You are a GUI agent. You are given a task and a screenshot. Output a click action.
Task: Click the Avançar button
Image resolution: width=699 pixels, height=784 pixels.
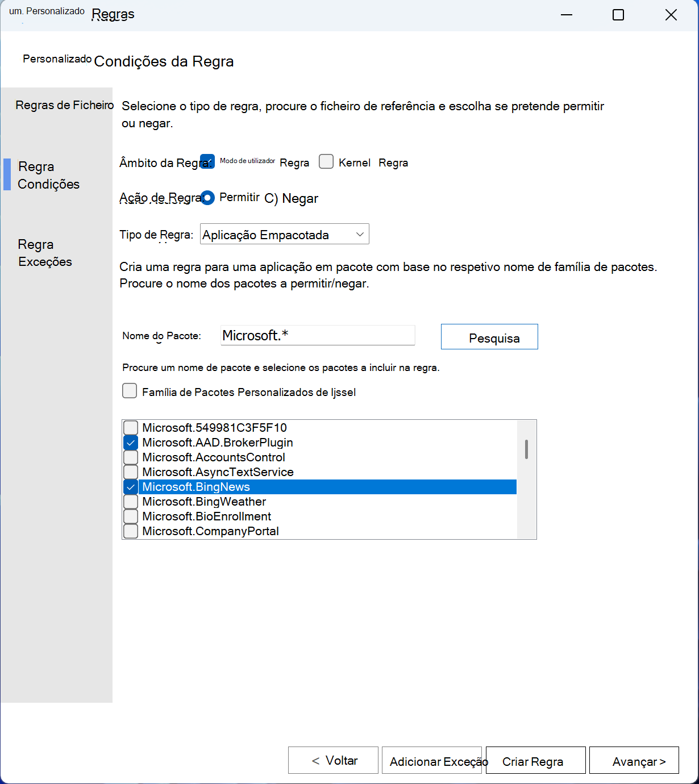pos(634,760)
